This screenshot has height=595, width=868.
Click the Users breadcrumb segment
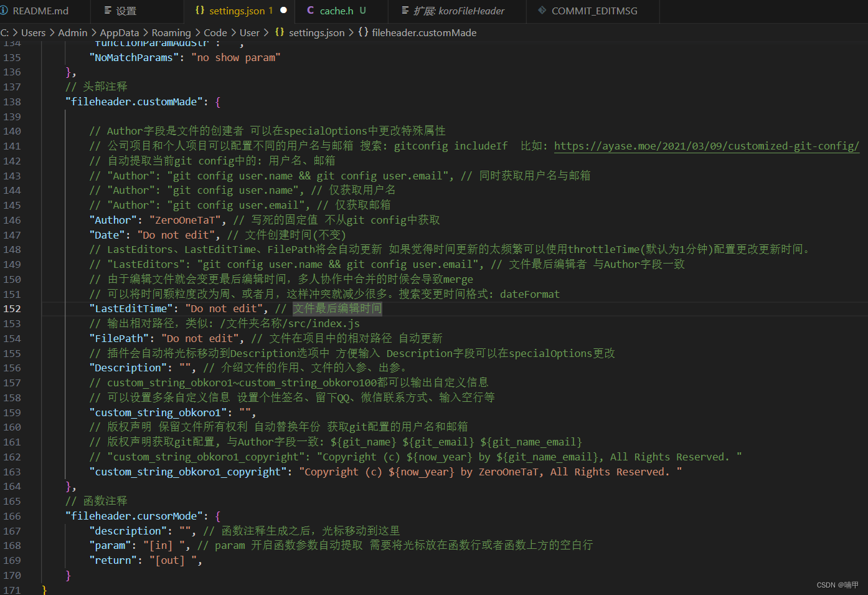pos(33,33)
